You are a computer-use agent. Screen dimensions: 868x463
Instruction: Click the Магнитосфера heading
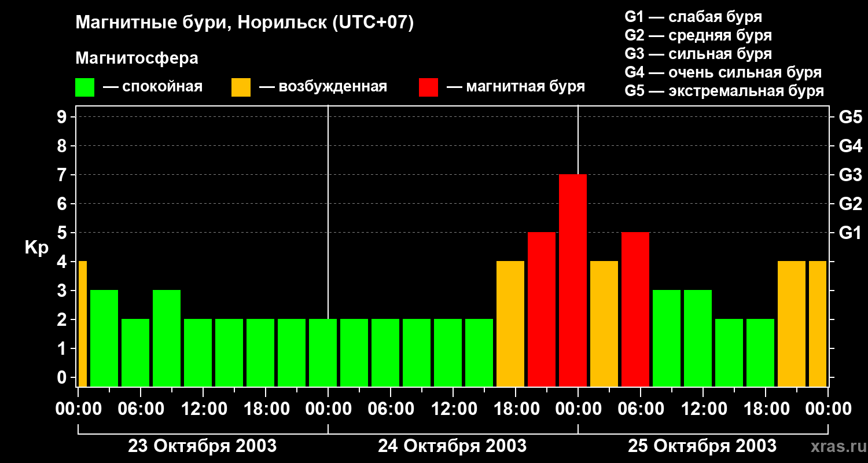tap(137, 58)
